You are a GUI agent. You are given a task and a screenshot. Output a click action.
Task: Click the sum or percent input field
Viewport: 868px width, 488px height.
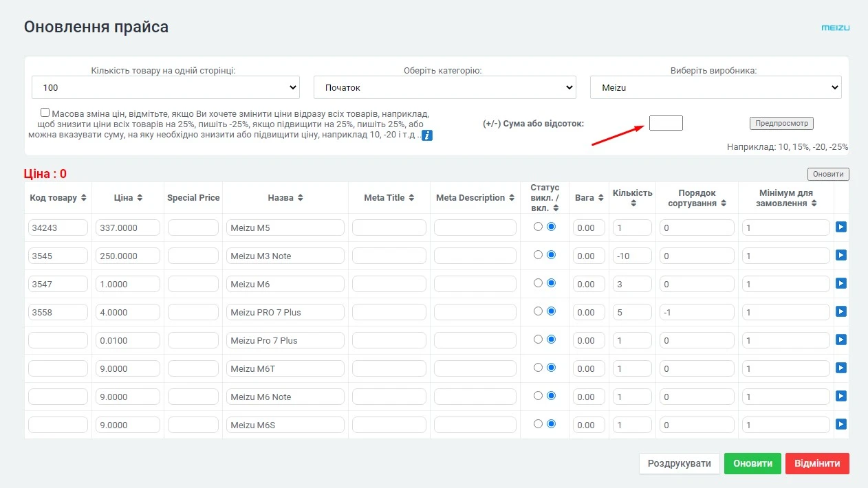click(666, 123)
